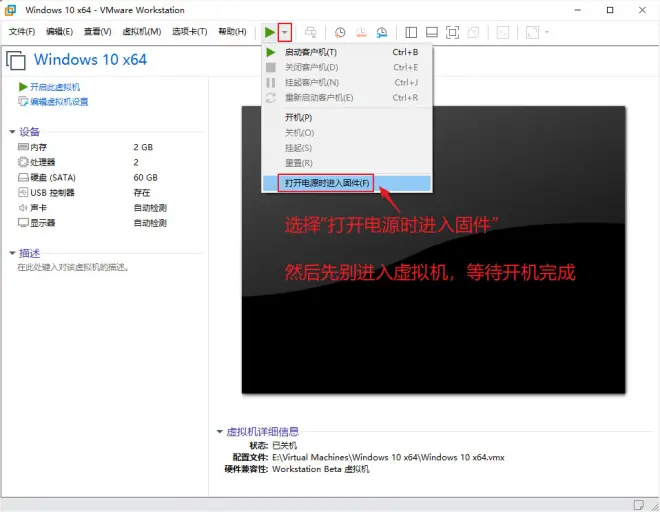Click the take snapshot clock icon
This screenshot has height=512, width=660.
pyautogui.click(x=340, y=32)
